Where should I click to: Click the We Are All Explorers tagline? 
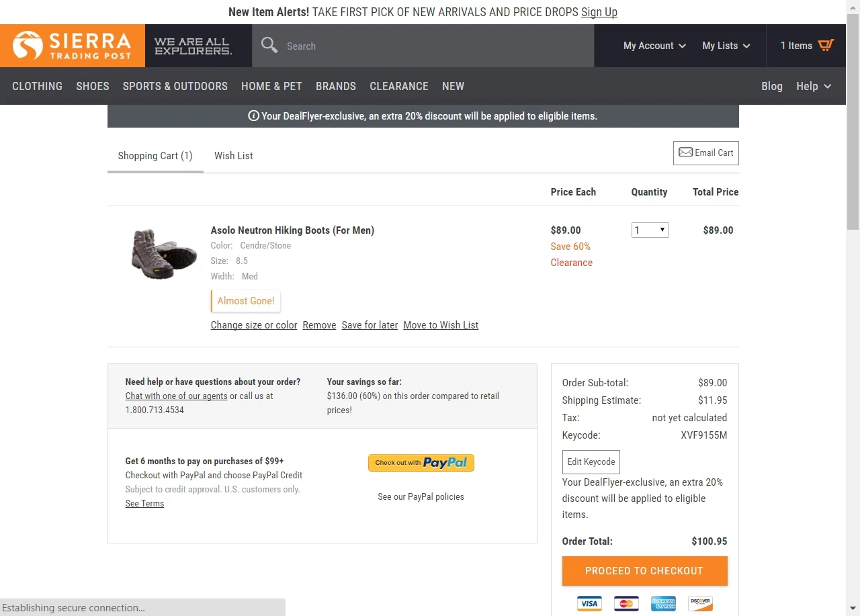pos(193,46)
